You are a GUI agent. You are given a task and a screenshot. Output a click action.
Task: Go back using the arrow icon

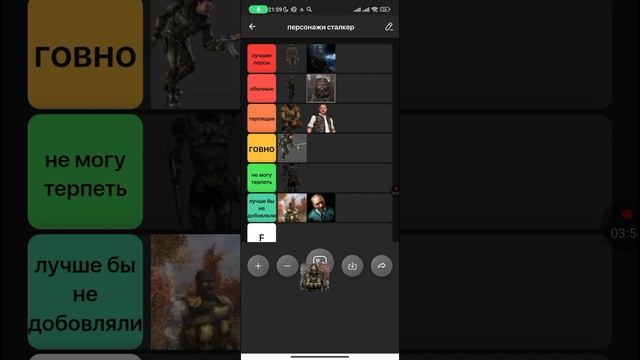252,27
